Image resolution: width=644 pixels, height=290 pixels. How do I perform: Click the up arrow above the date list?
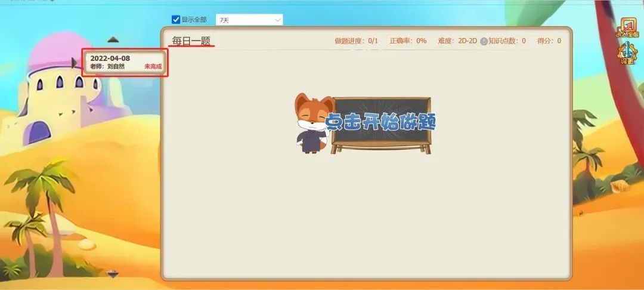coord(113,39)
